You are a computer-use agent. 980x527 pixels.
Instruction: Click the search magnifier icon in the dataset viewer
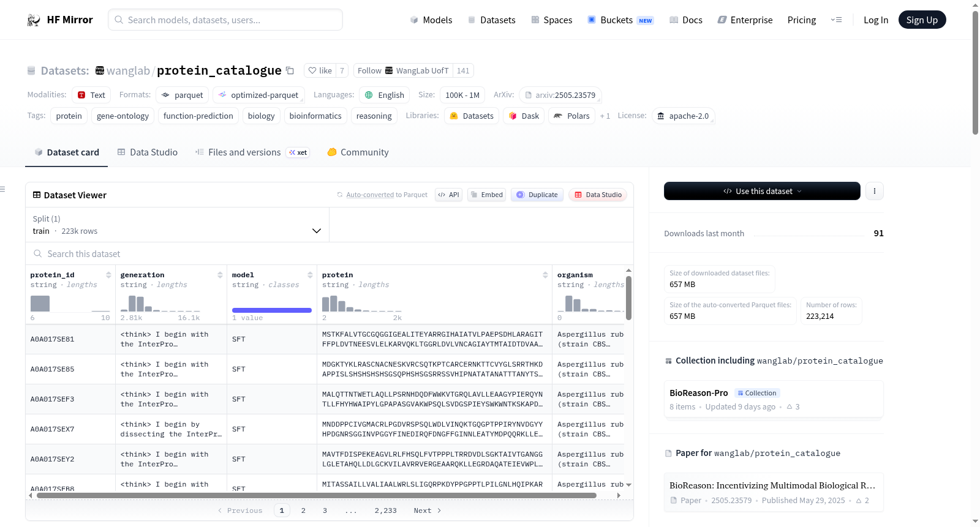point(38,253)
